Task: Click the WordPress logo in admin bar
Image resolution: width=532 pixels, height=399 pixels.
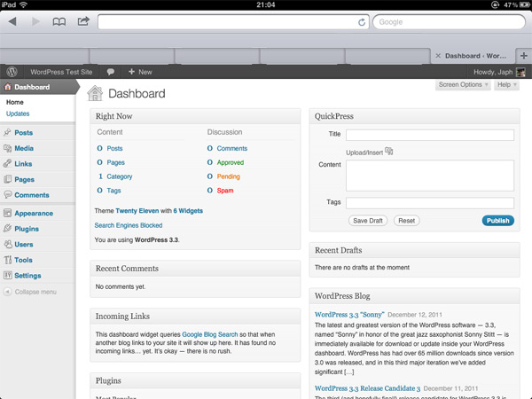Action: (12, 72)
